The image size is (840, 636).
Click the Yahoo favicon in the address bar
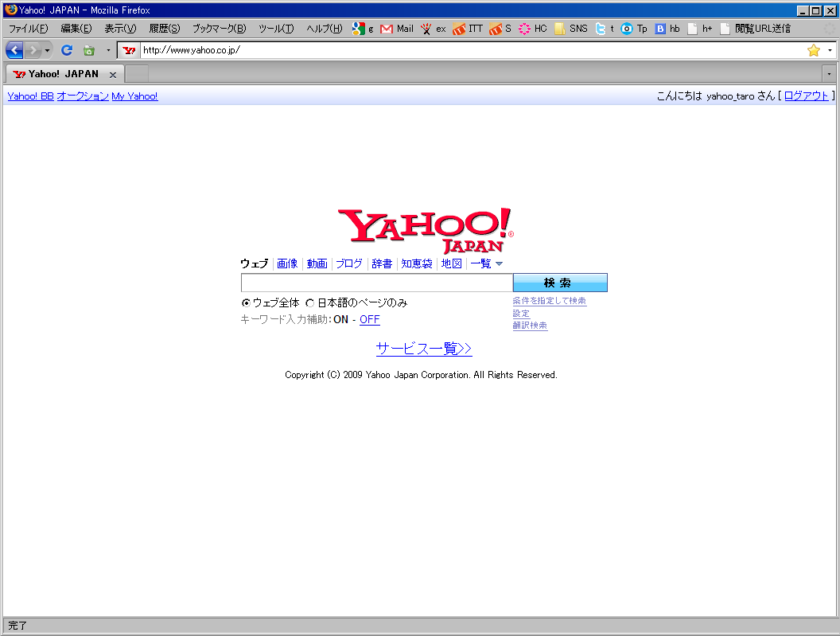tap(129, 50)
